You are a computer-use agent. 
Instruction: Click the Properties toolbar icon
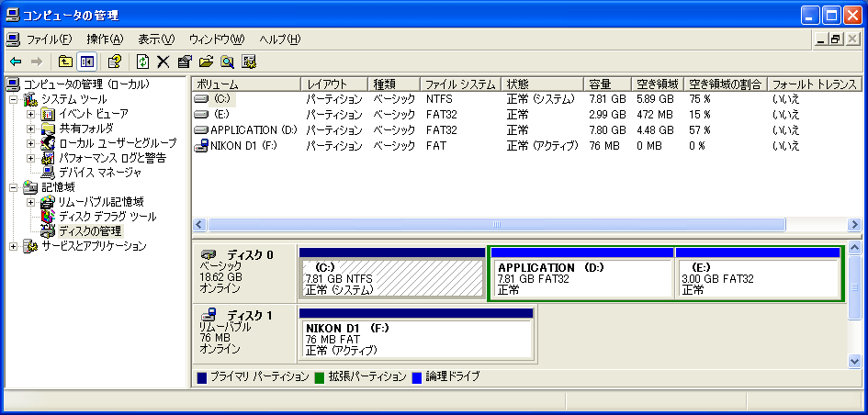point(185,62)
